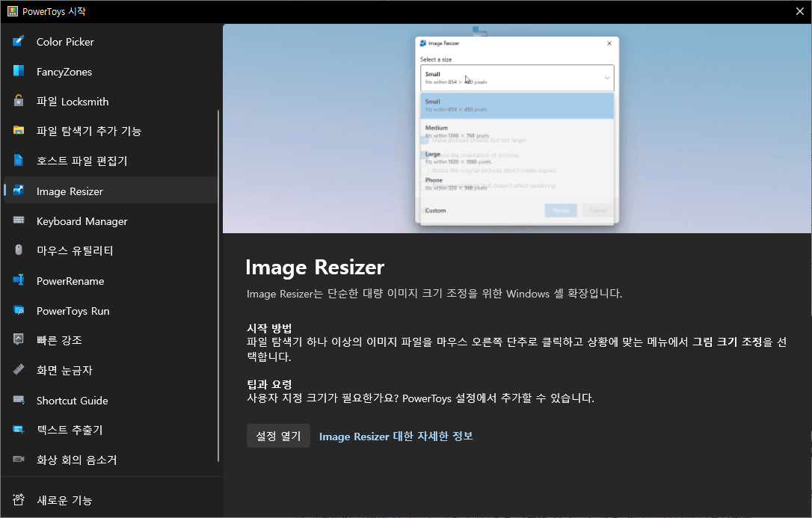This screenshot has height=518, width=812.
Task: Click the Shortcut Guide icon
Action: point(19,399)
